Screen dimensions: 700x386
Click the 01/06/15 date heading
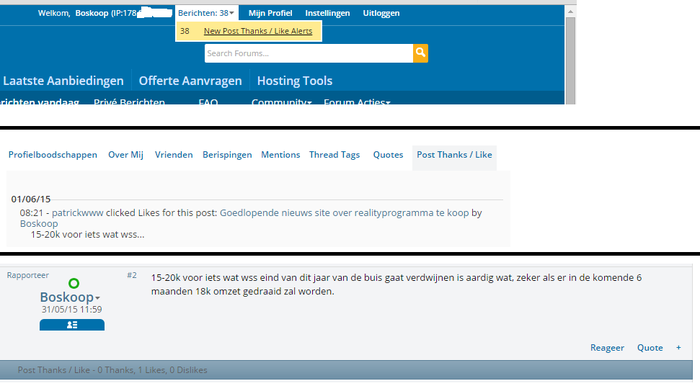click(x=31, y=199)
